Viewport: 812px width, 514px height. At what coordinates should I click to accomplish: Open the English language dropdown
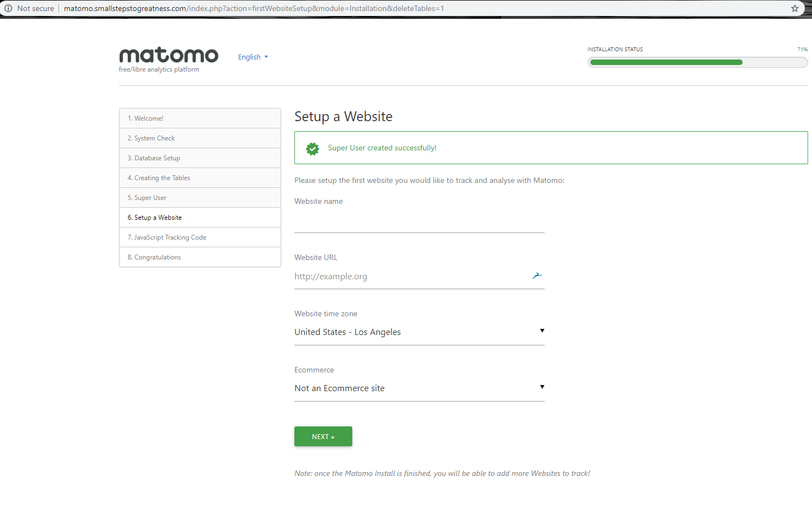click(253, 57)
